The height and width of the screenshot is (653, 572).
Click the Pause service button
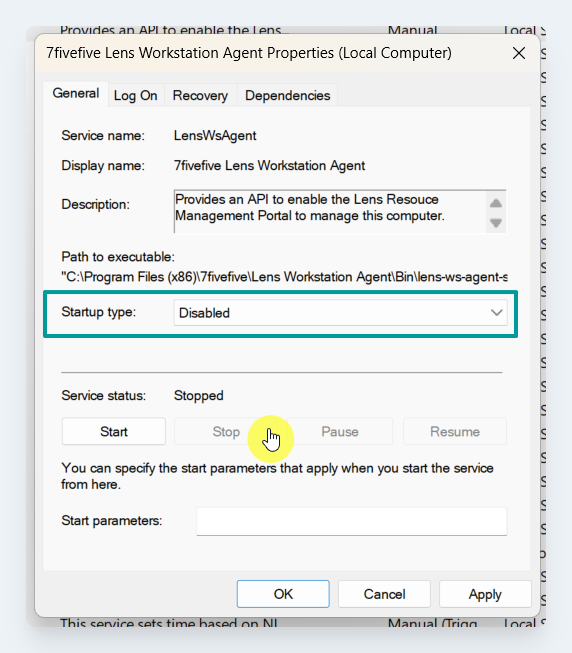pyautogui.click(x=340, y=431)
